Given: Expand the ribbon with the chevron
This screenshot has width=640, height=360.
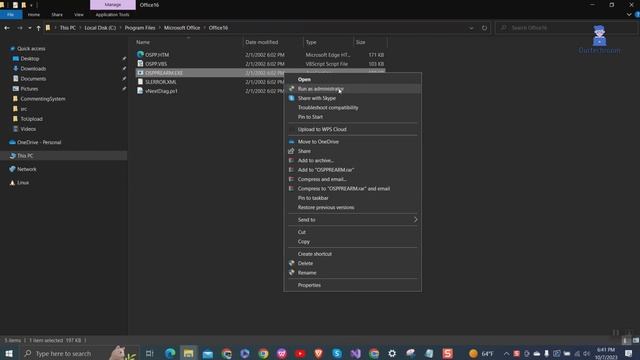Looking at the screenshot, I should tap(629, 14).
